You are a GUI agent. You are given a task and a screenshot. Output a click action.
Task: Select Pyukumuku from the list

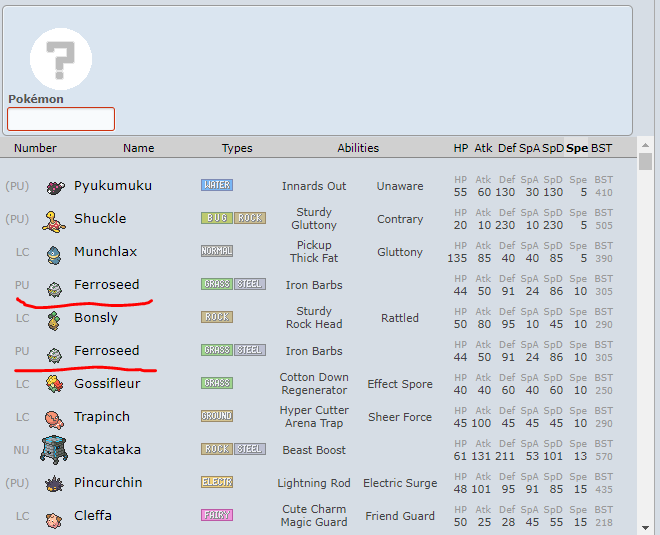pyautogui.click(x=318, y=186)
